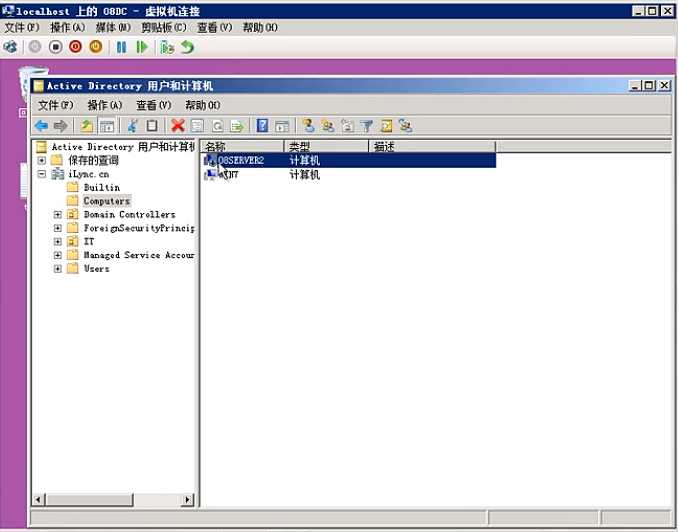Open VM window 剪贴板(C) menu
Image resolution: width=678 pixels, height=532 pixels.
(x=164, y=28)
